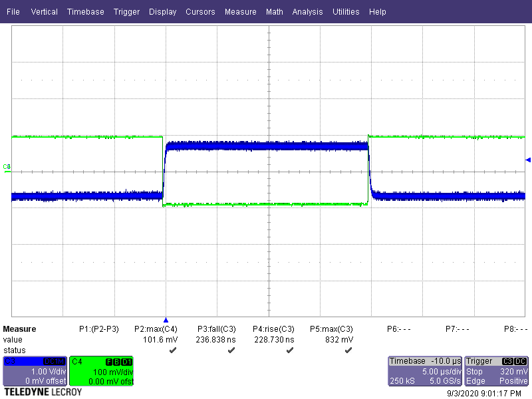Click the P4 status checkmark

click(x=290, y=350)
